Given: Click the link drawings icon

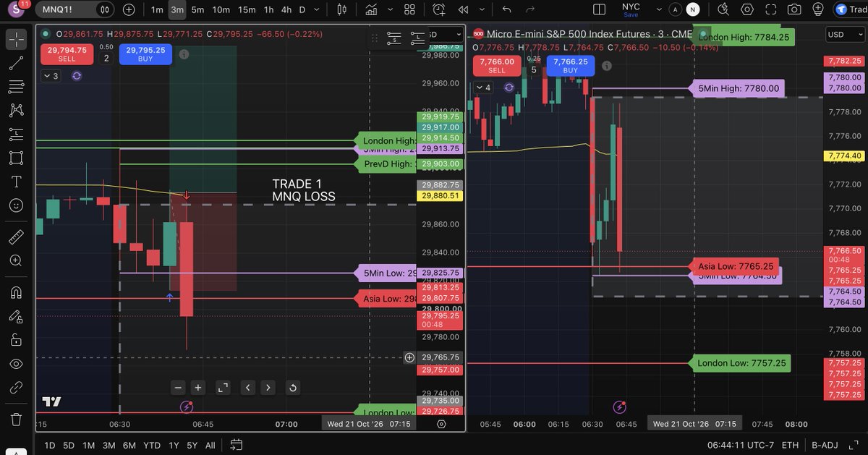Looking at the screenshot, I should tap(16, 387).
